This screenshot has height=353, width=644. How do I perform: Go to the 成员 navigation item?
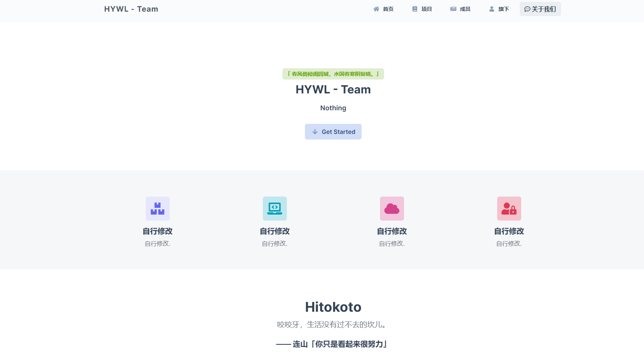(465, 9)
